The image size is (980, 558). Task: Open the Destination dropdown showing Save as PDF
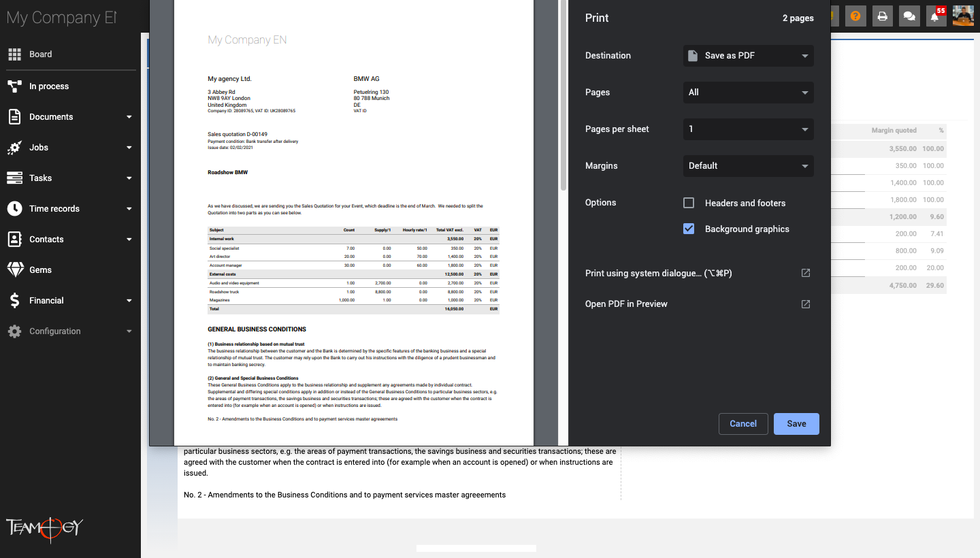point(749,56)
